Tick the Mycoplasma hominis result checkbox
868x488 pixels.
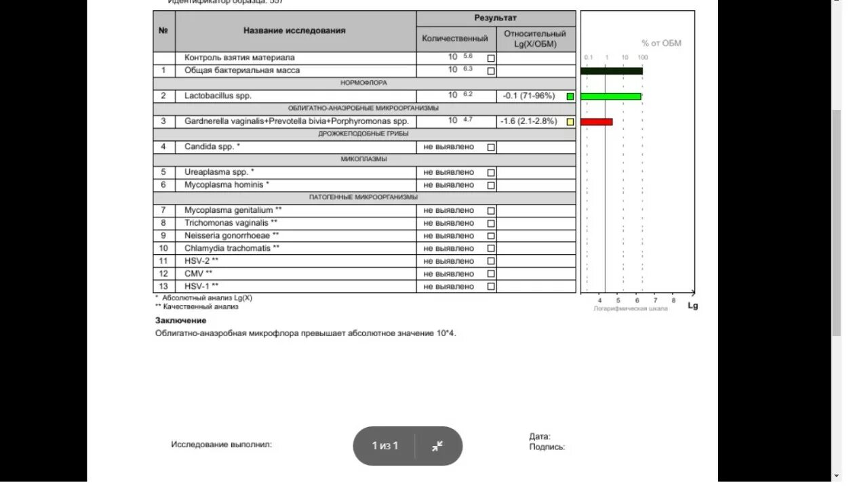tap(491, 185)
